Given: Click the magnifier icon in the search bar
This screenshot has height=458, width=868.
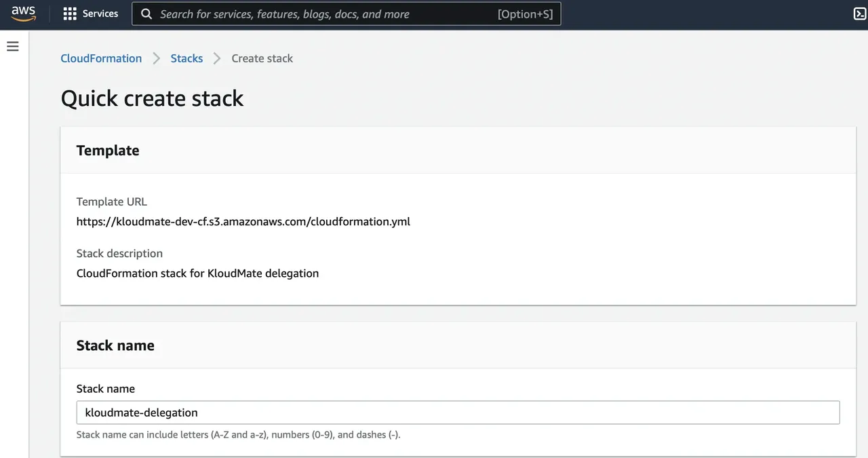Looking at the screenshot, I should pyautogui.click(x=146, y=14).
